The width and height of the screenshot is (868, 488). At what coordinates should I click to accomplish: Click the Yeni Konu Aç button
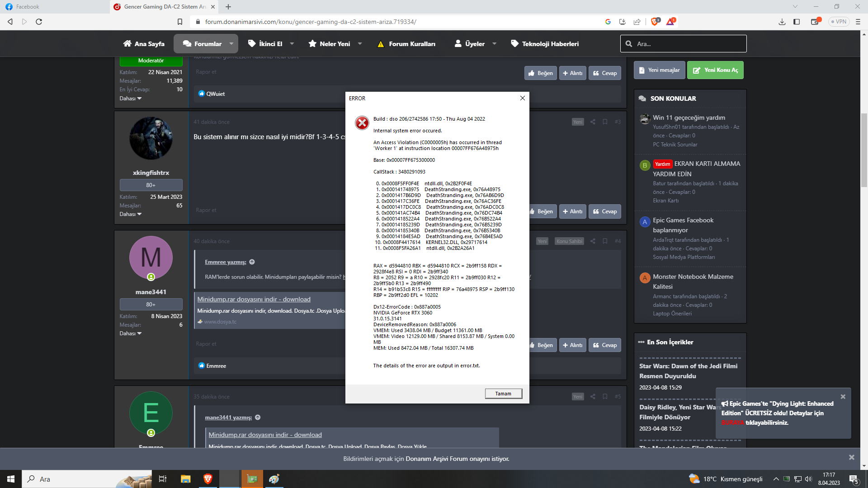[715, 70]
